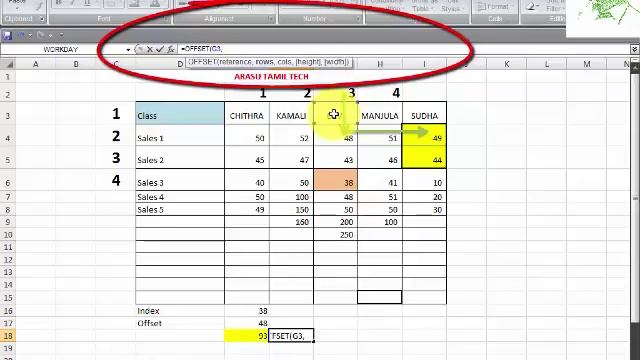Viewport: 640px width, 360px height.
Task: Click the Enter checkmark icon in formula bar
Action: (160, 49)
